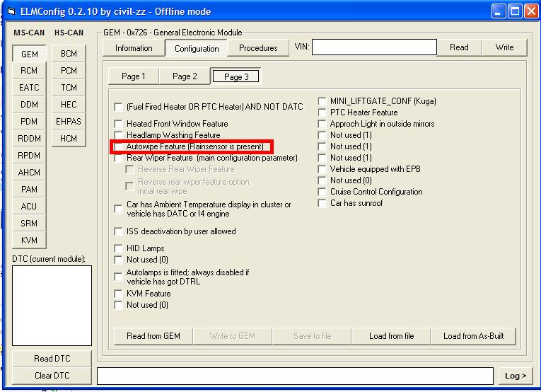Screen dimensions: 541x392
Task: Choose the RCM module
Action: (29, 71)
